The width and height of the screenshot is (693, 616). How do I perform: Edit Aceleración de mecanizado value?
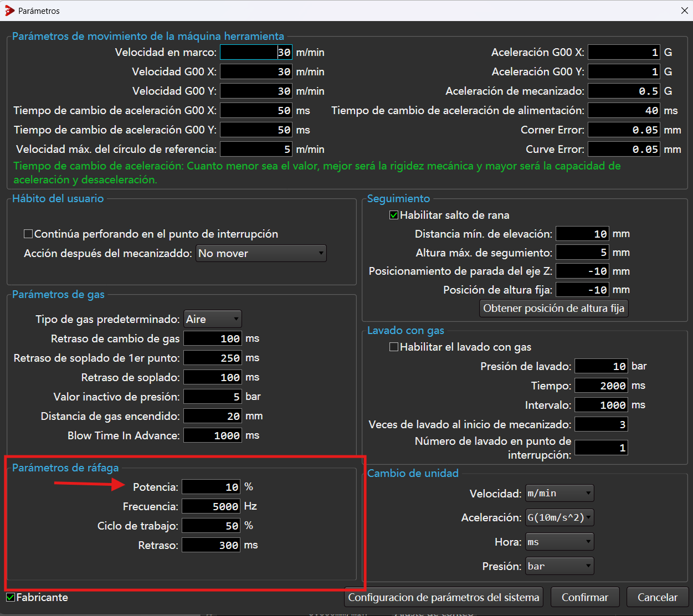point(624,91)
